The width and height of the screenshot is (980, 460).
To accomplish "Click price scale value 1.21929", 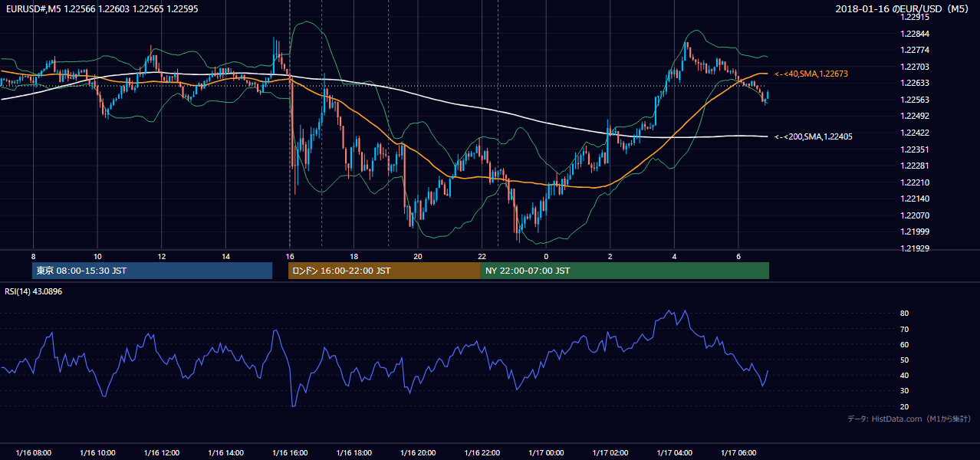I will click(x=916, y=248).
